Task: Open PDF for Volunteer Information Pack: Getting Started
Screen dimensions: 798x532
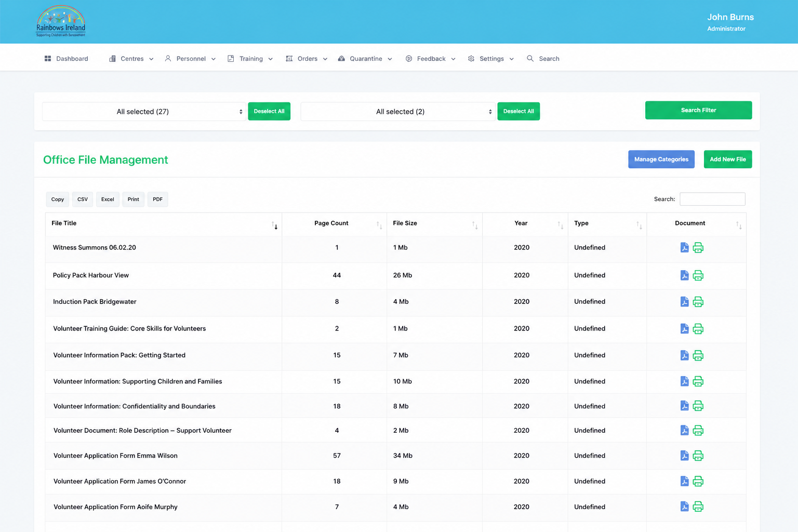Action: pos(684,355)
